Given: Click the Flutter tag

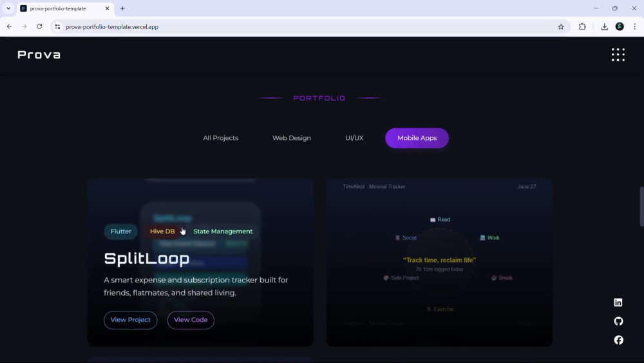Looking at the screenshot, I should pyautogui.click(x=121, y=231).
